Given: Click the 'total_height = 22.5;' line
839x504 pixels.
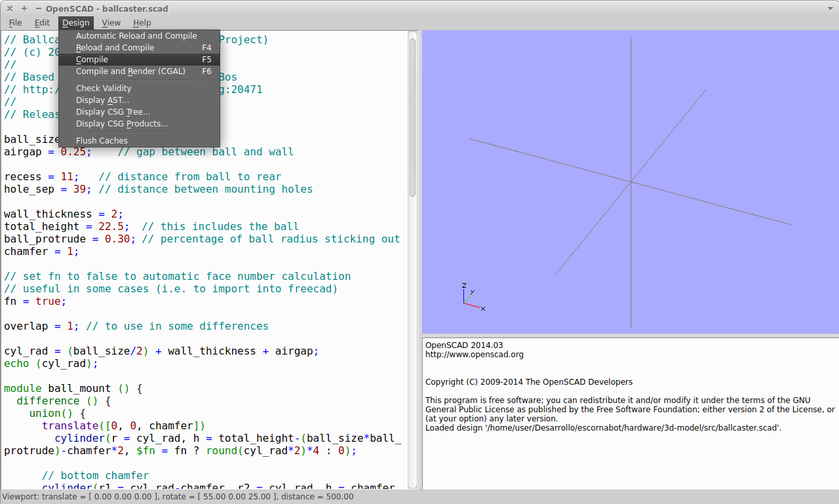Looking at the screenshot, I should 151,227.
